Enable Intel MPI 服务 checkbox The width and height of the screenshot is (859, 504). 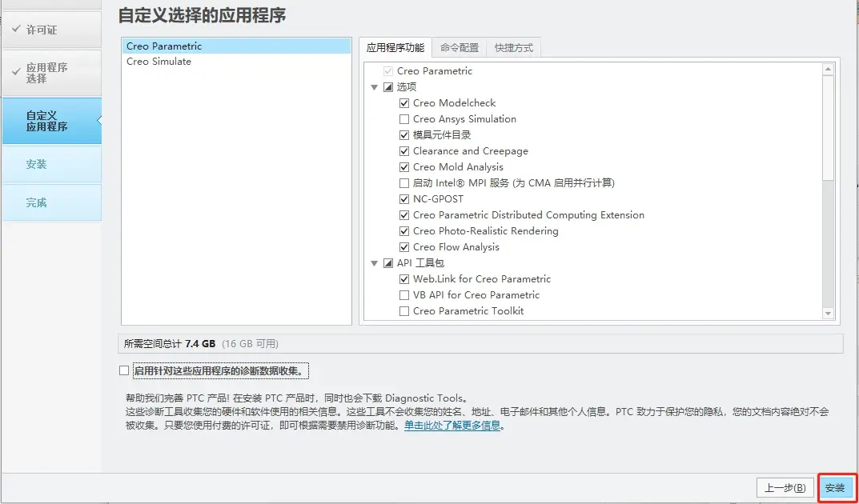click(404, 182)
